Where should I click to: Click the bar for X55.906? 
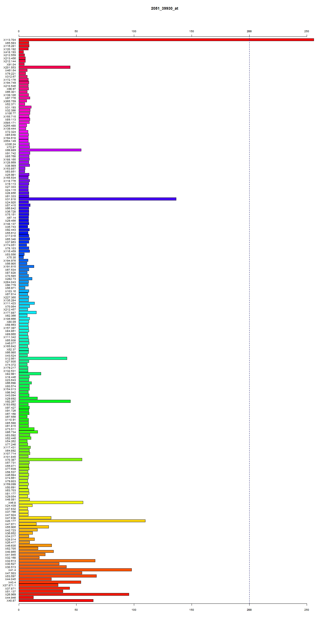[x=34, y=527]
